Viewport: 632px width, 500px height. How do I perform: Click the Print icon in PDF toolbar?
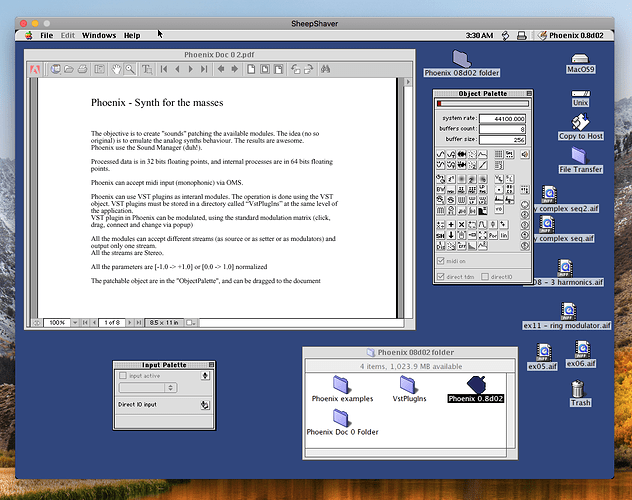[82, 69]
